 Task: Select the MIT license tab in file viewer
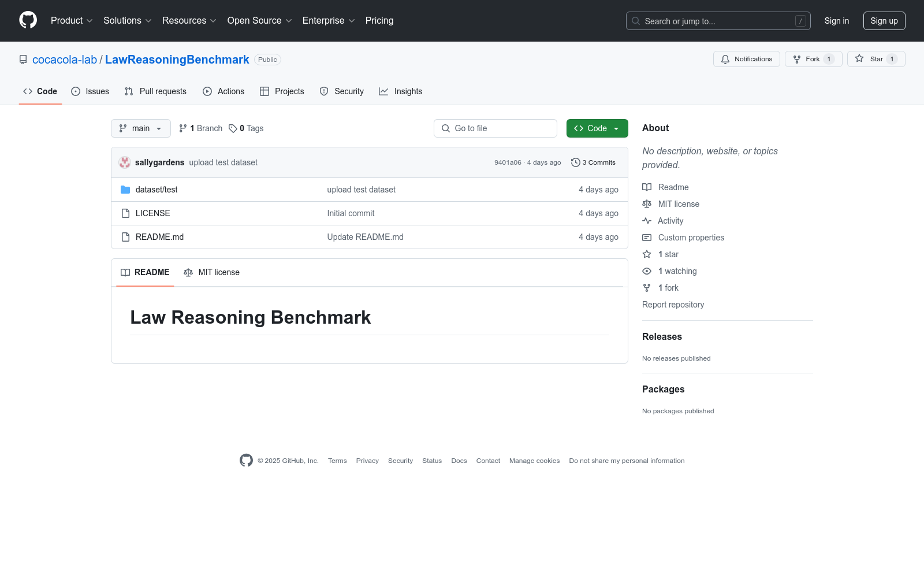click(211, 272)
